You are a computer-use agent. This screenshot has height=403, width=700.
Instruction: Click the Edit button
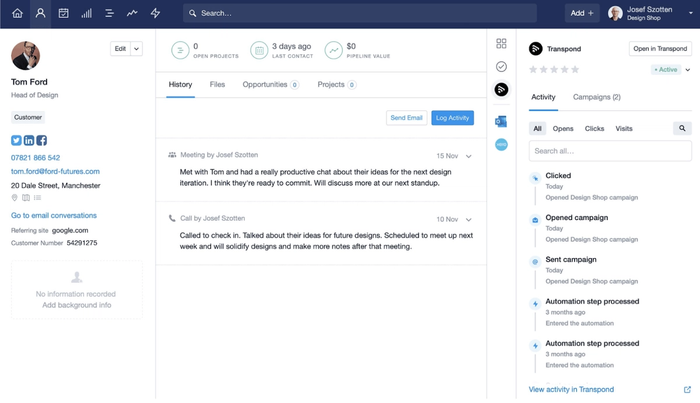[121, 49]
